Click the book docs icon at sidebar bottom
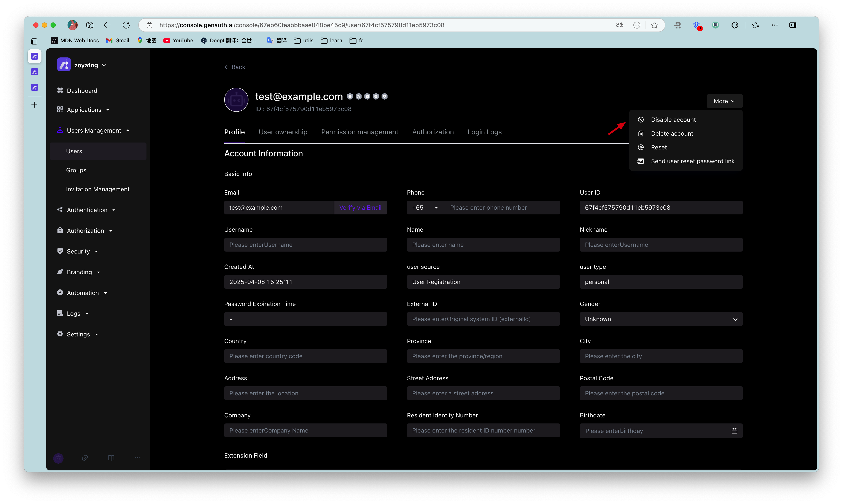The image size is (843, 504). [x=111, y=458]
